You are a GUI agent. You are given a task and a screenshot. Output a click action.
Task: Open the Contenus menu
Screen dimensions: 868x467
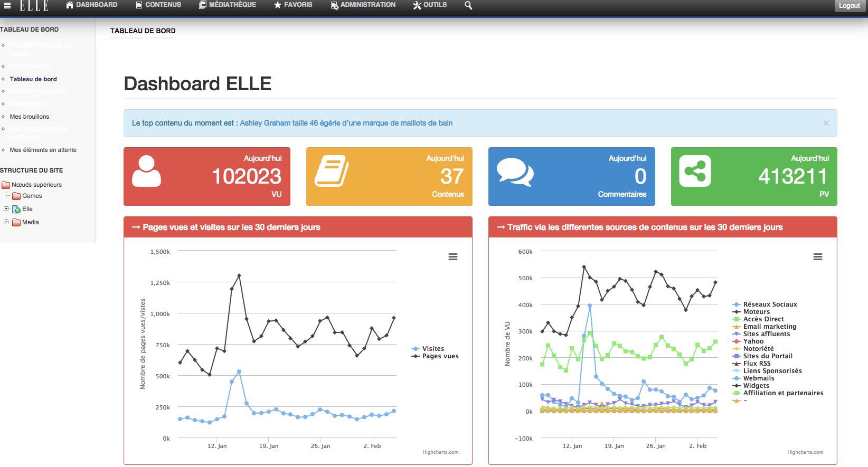(158, 5)
